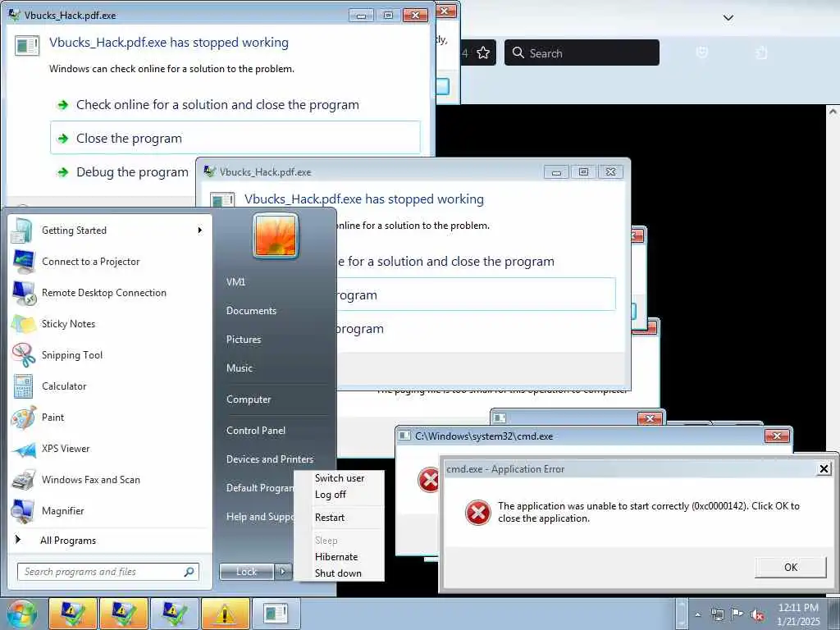Click OK in cmd.exe Application Error
840x630 pixels.
pos(791,568)
